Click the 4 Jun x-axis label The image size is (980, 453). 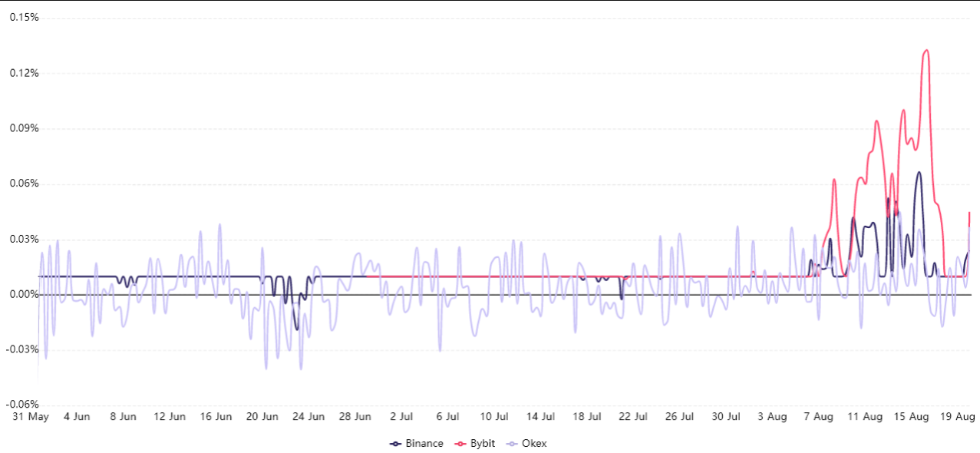point(77,417)
